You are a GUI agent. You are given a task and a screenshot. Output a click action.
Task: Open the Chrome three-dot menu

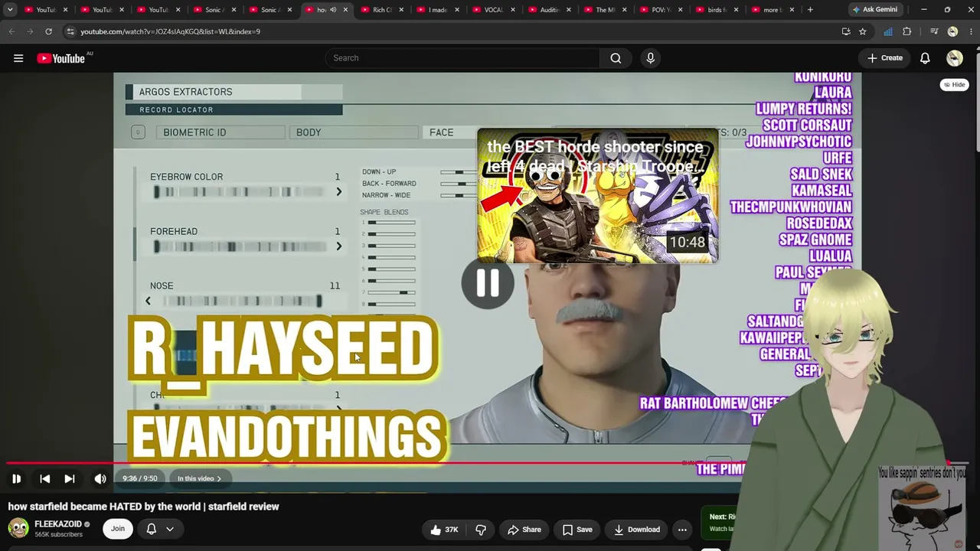pos(969,31)
